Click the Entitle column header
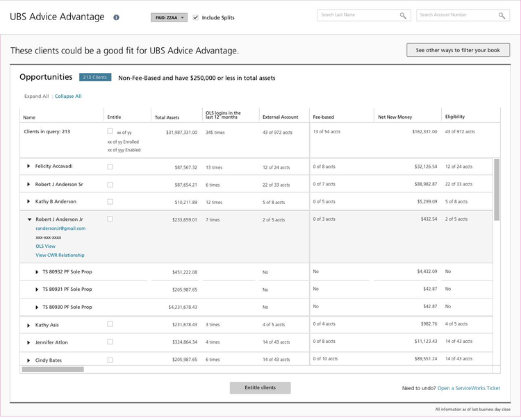The height and width of the screenshot is (420, 521). [x=114, y=117]
